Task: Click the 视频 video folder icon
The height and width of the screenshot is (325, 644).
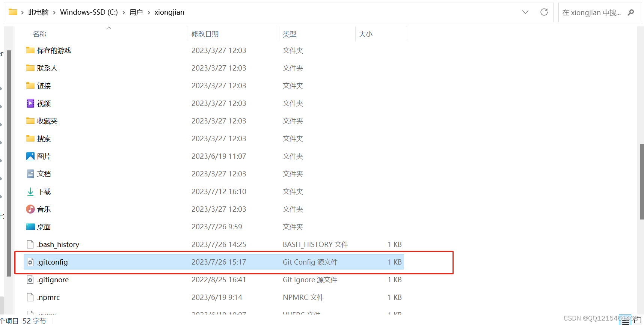Action: pyautogui.click(x=30, y=103)
